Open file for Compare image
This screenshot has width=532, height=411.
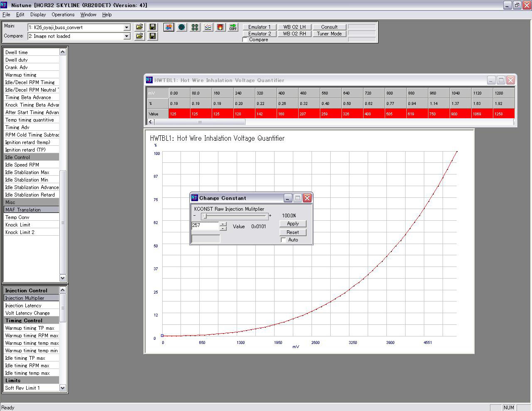pyautogui.click(x=139, y=36)
